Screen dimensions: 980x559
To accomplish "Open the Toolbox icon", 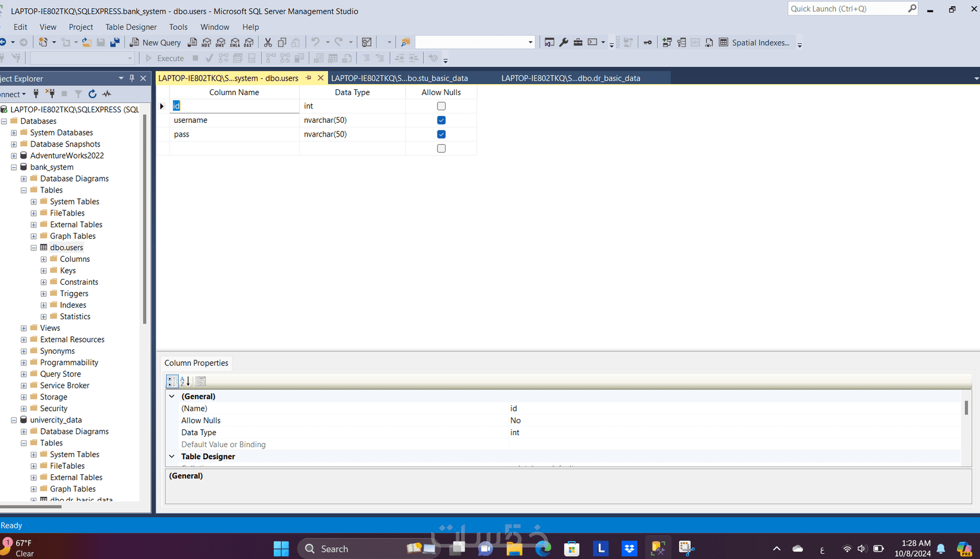I will (x=578, y=43).
